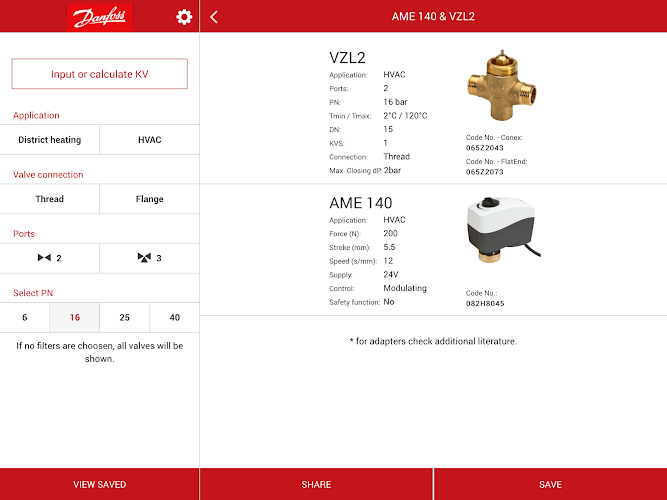Select actuator code number 082H8045
This screenshot has height=500, width=667.
point(485,303)
